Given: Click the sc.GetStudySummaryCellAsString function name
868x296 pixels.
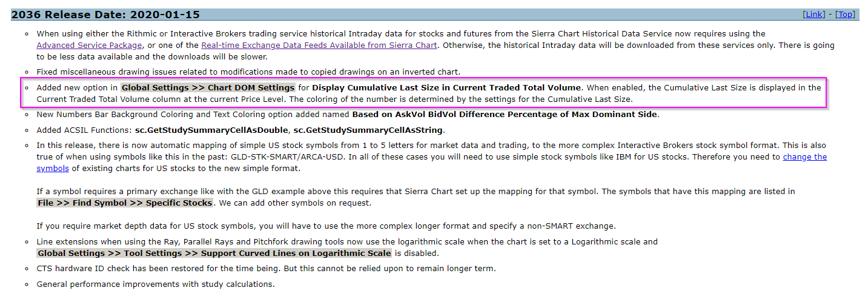Looking at the screenshot, I should [368, 130].
